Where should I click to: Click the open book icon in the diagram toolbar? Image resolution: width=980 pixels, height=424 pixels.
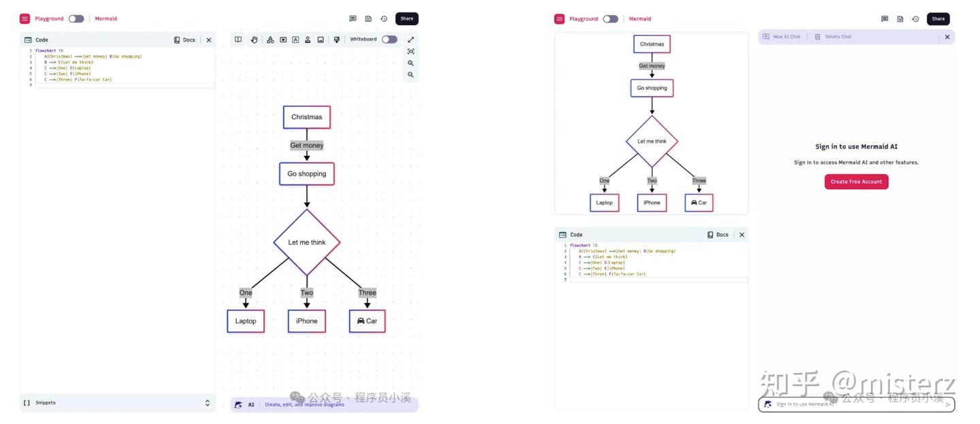[238, 39]
